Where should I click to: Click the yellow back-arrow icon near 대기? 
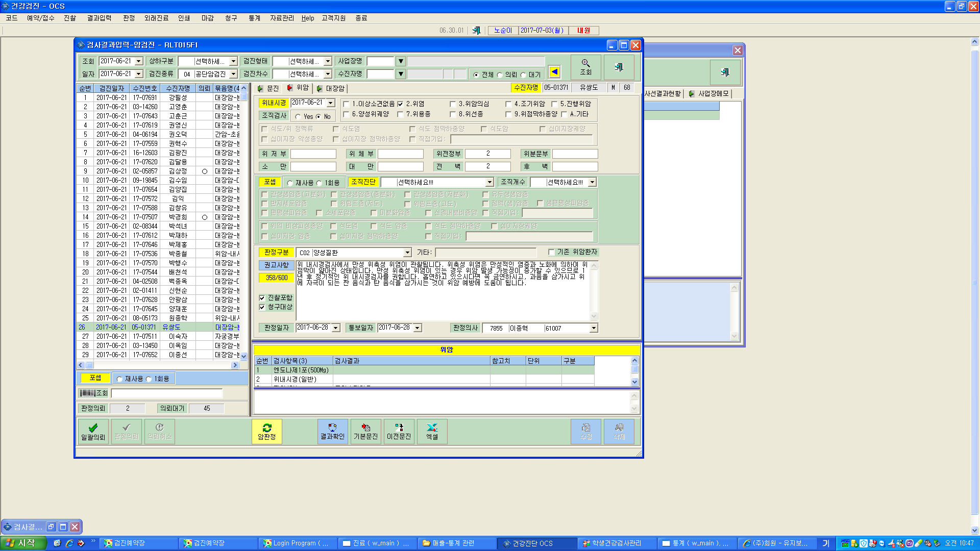tap(554, 72)
